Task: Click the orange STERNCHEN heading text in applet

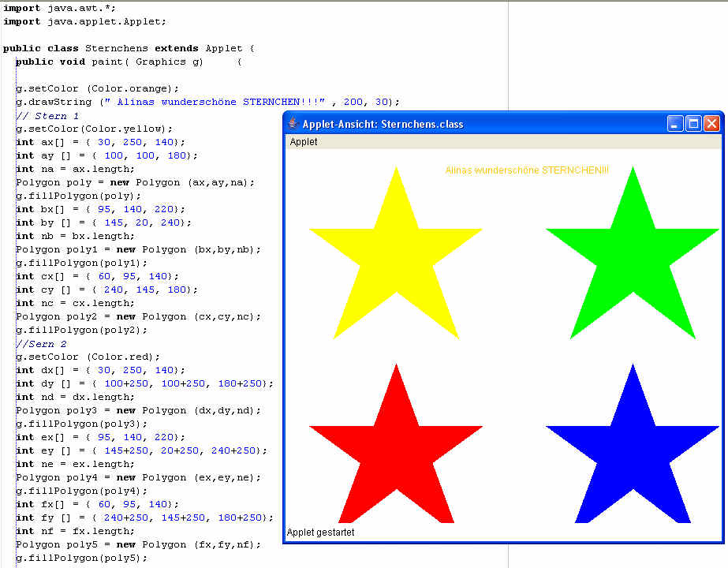Action: 527,170
